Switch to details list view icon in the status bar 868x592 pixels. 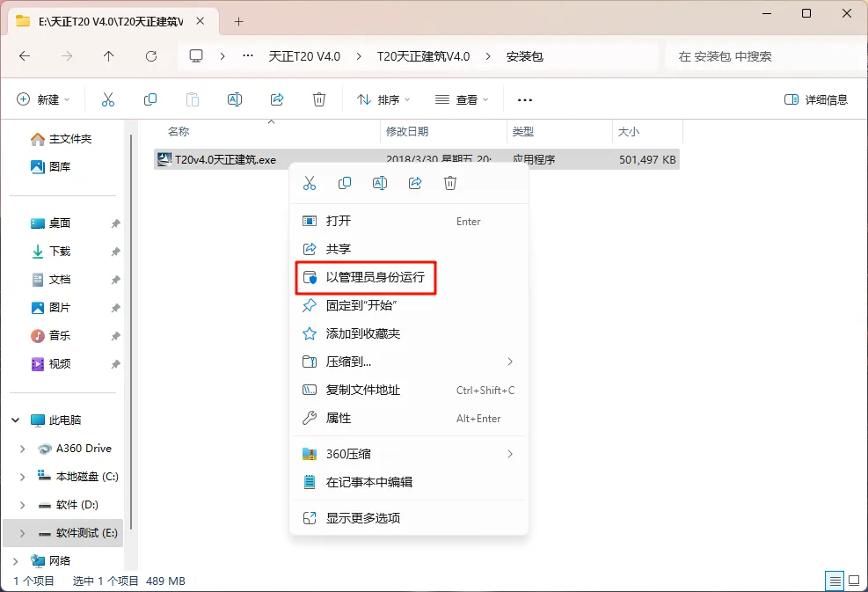(835, 581)
